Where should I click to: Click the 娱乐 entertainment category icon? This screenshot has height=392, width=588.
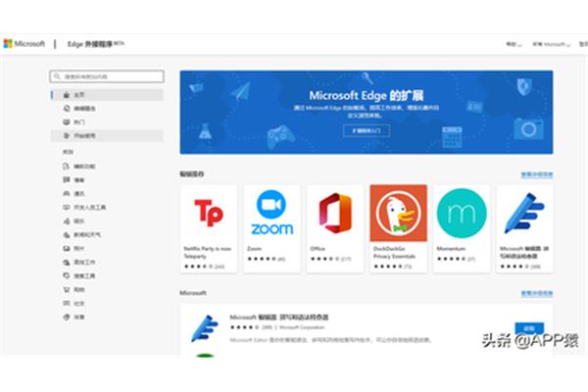tap(67, 220)
